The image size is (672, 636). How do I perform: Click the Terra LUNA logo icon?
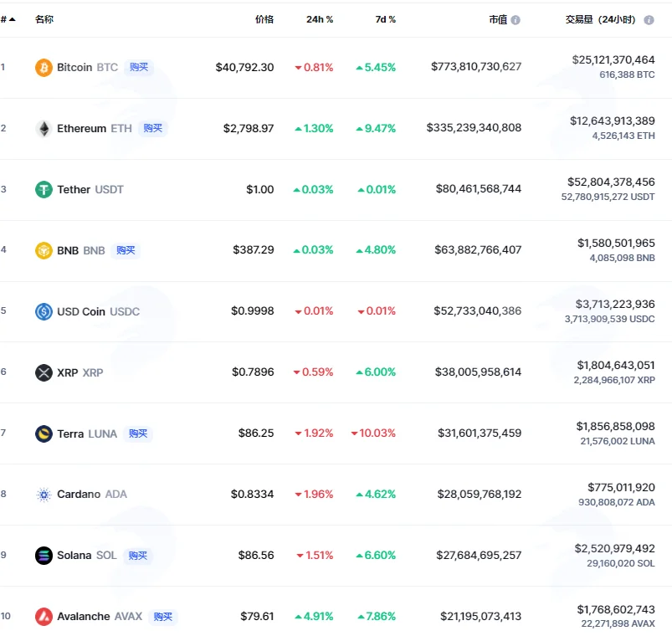point(44,433)
